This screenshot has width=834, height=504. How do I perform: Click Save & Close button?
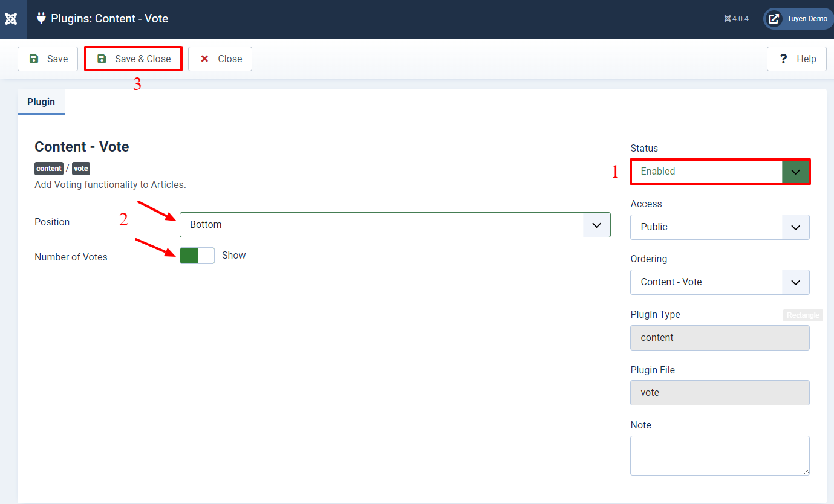point(133,59)
